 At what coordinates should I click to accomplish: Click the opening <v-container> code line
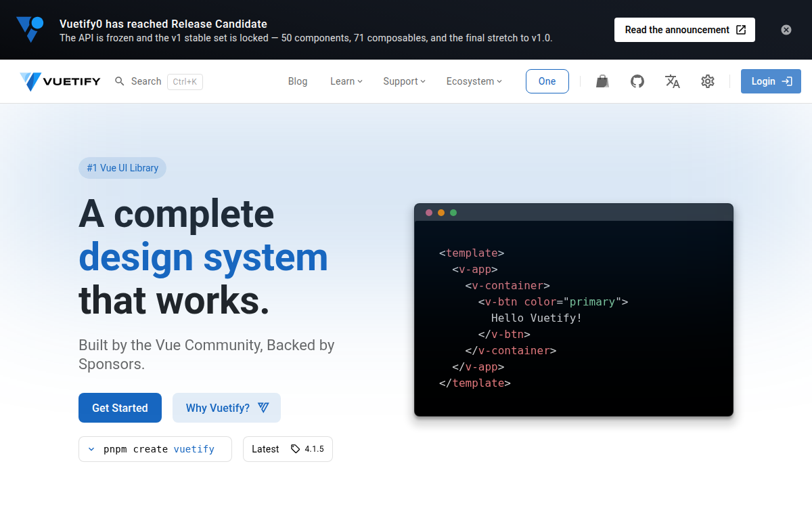507,285
